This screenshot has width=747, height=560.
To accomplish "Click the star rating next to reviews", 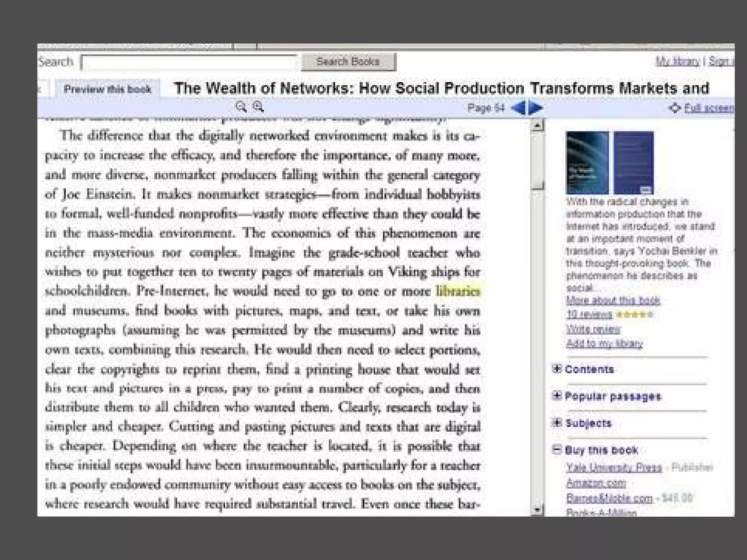I will click(634, 314).
